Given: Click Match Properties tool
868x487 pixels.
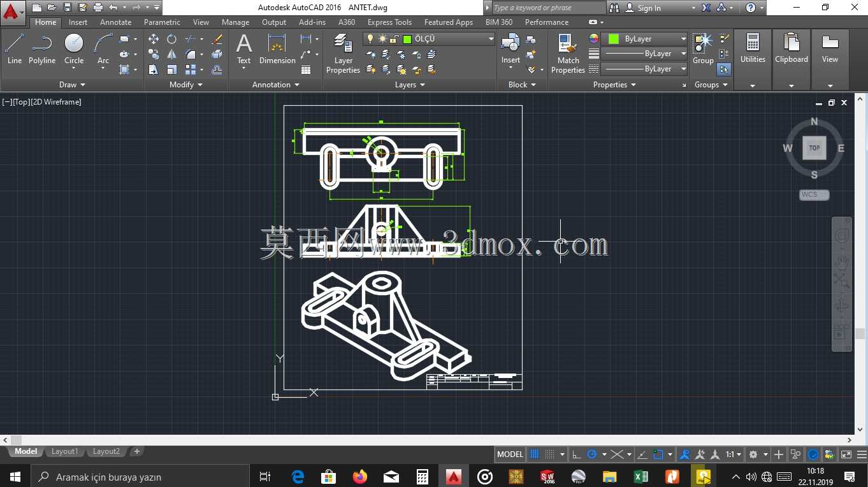Looking at the screenshot, I should click(x=568, y=54).
